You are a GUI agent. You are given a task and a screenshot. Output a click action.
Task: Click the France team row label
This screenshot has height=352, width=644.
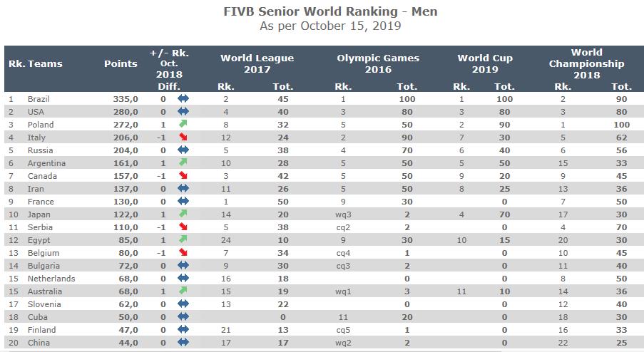pyautogui.click(x=39, y=202)
